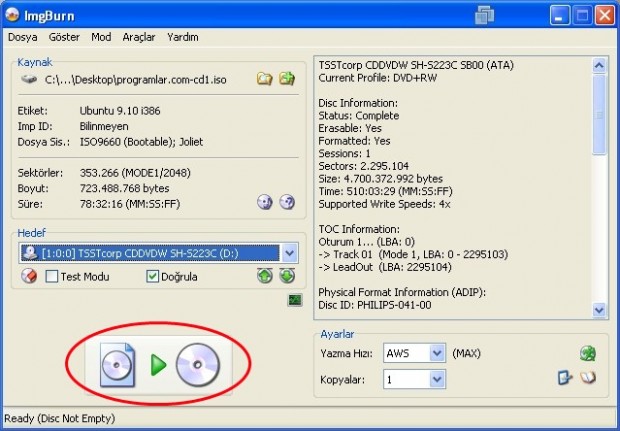Viewport: 620px width, 431px height.
Task: Click the source image file icon
Action: [x=117, y=365]
